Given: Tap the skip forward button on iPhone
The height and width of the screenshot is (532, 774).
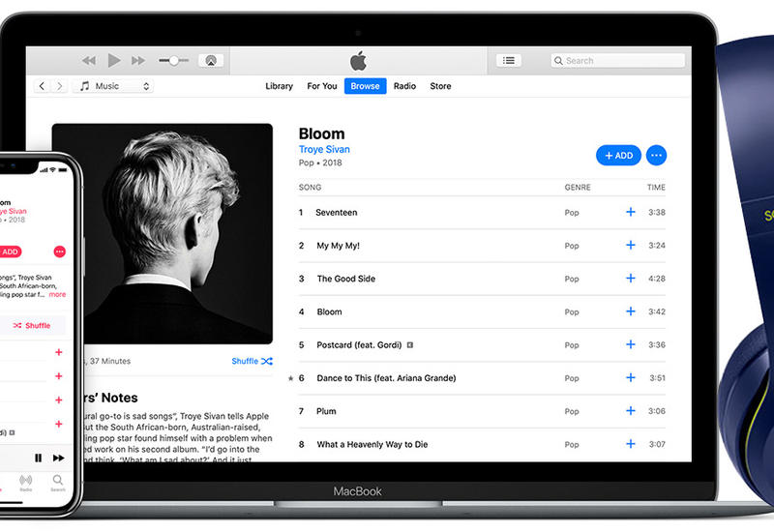Looking at the screenshot, I should 59,458.
